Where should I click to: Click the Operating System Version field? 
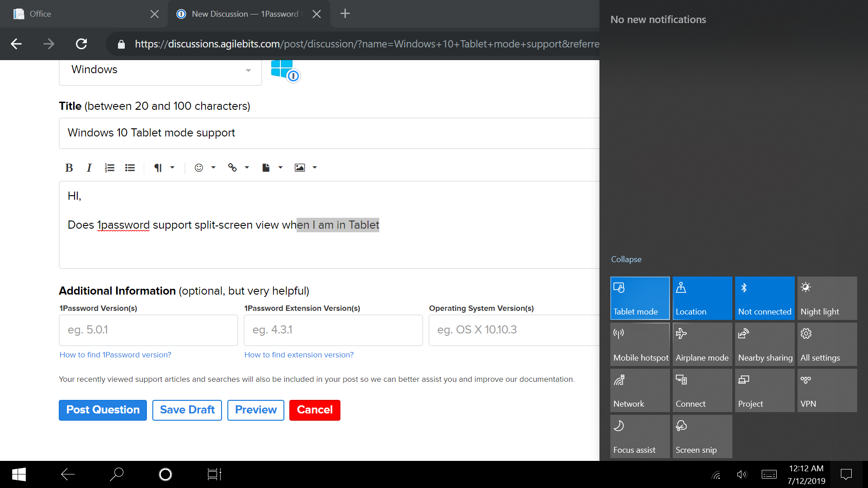[514, 330]
